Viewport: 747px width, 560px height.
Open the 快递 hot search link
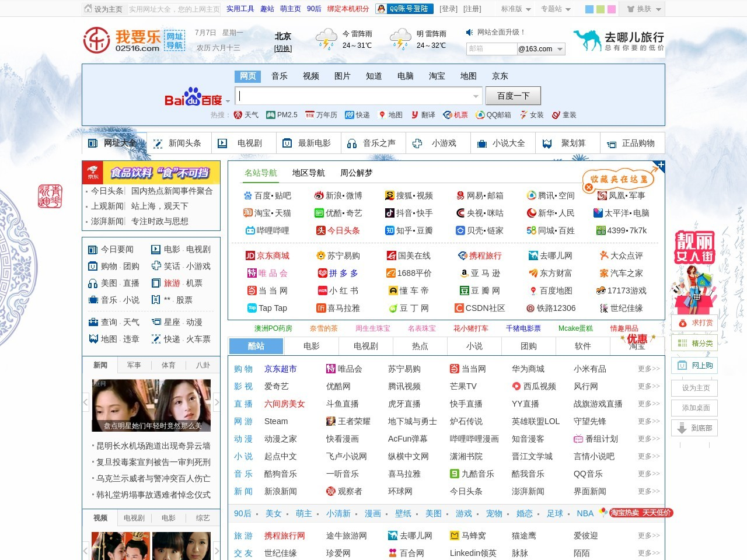coord(357,115)
